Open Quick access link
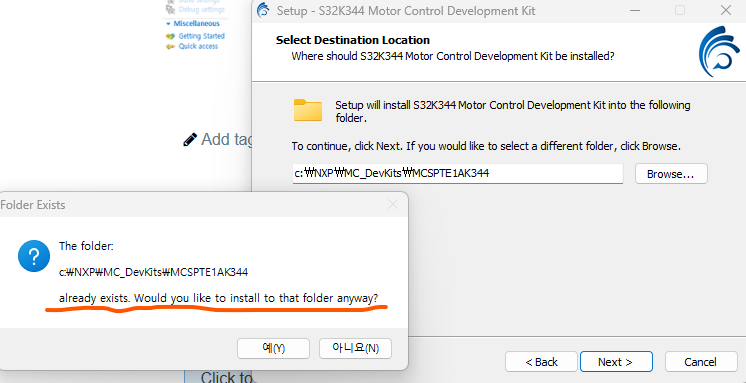 [x=198, y=47]
